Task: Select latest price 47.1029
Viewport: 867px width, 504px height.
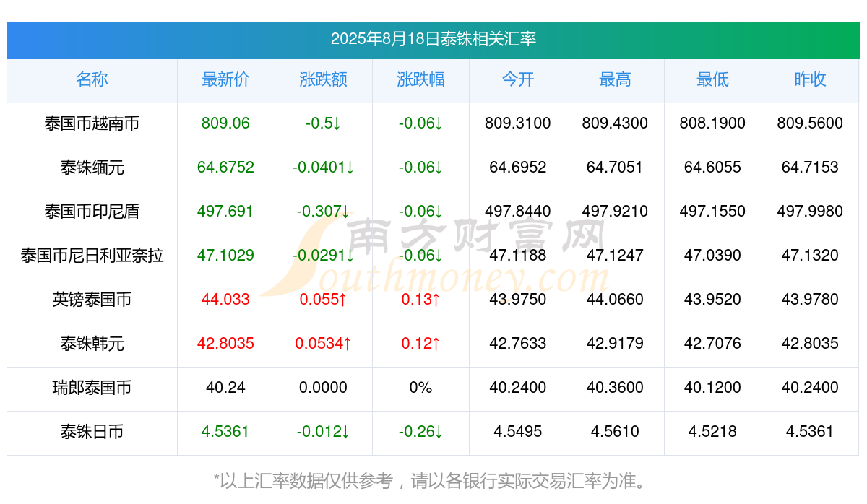Action: pyautogui.click(x=225, y=256)
